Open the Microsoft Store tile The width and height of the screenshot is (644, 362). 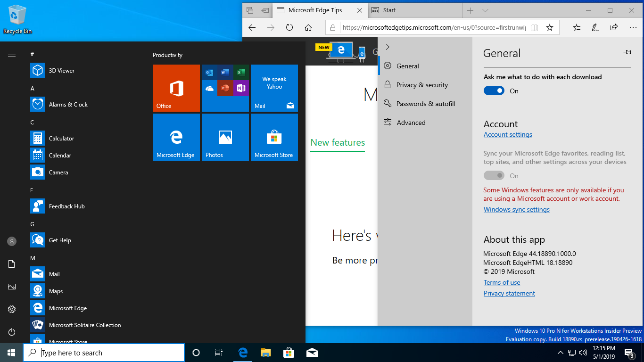tap(274, 137)
